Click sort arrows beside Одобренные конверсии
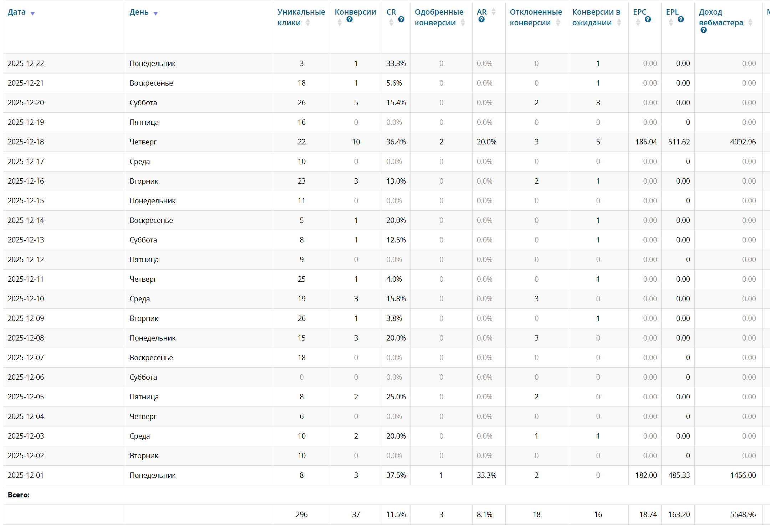 [x=463, y=23]
